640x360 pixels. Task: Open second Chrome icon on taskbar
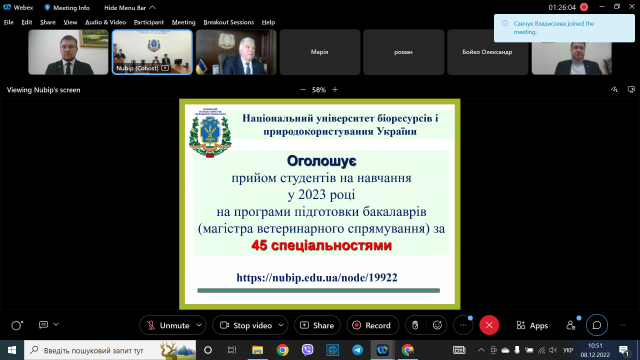point(407,350)
